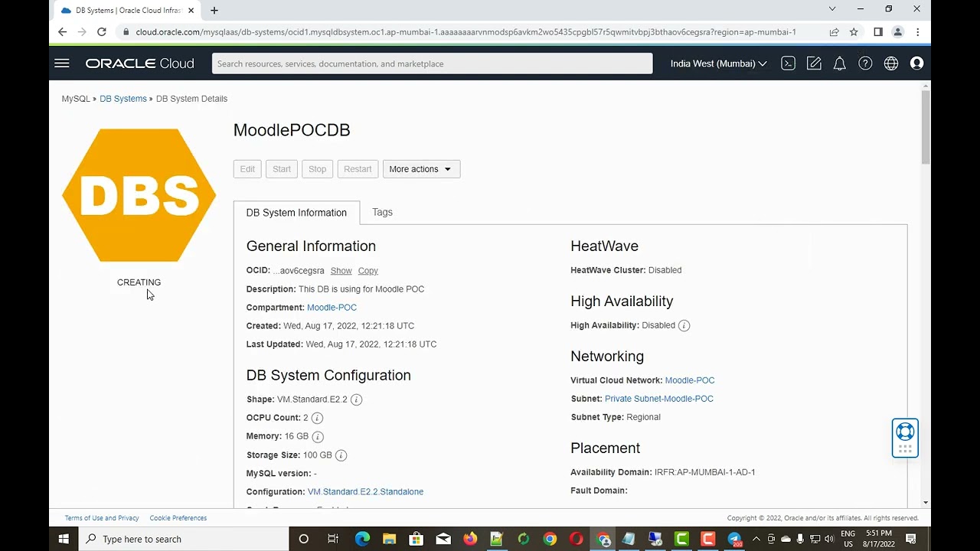This screenshot has width=980, height=551.
Task: Expand More actions dropdown
Action: click(x=421, y=169)
